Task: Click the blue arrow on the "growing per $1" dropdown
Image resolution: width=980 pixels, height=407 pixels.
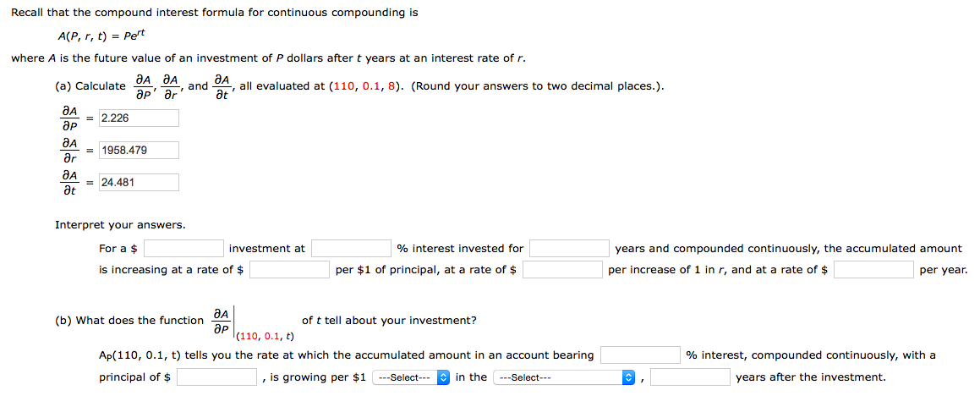Action: click(444, 377)
